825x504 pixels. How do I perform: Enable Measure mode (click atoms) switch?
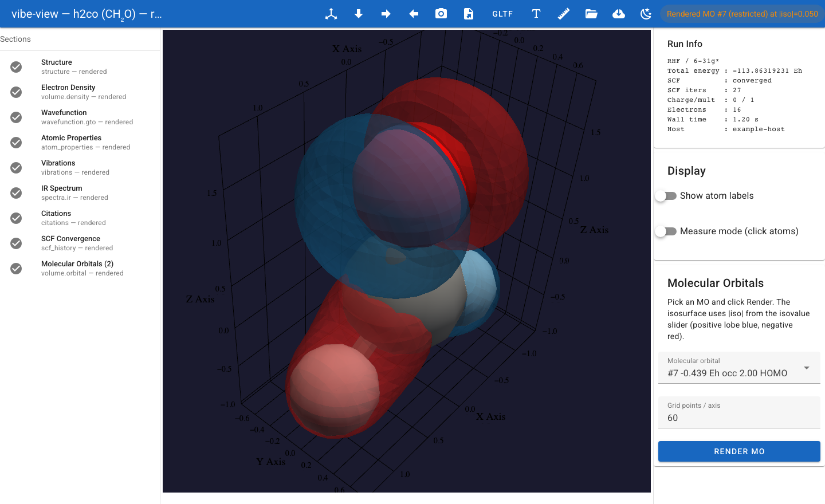point(666,231)
